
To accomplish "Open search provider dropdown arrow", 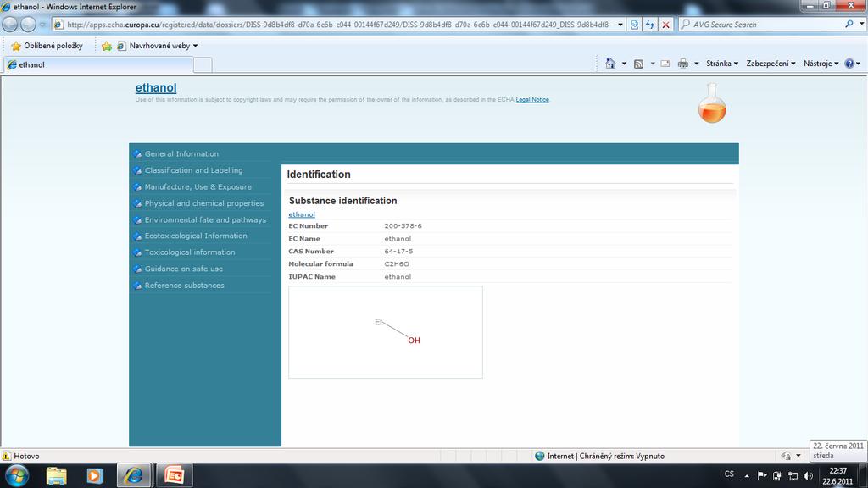I will point(861,25).
